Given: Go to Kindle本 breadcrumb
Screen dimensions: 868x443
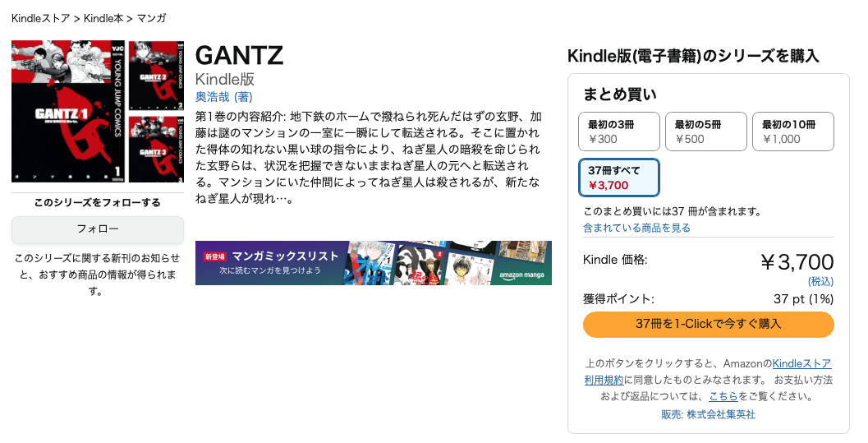Looking at the screenshot, I should 103,18.
